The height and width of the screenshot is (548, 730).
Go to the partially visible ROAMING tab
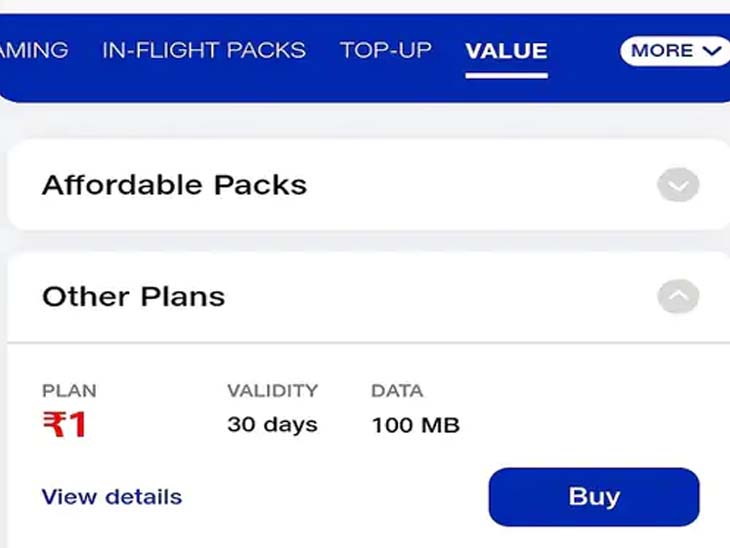click(x=34, y=50)
